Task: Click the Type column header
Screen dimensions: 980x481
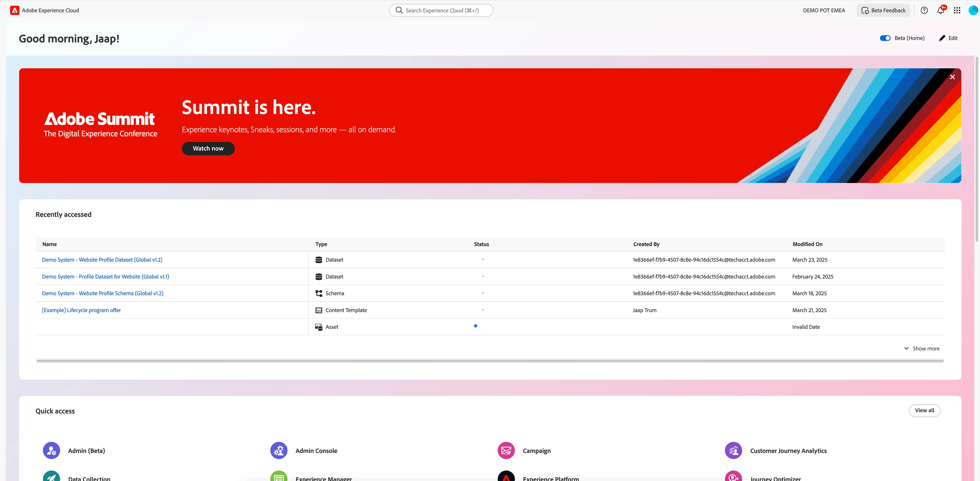Action: click(x=321, y=244)
